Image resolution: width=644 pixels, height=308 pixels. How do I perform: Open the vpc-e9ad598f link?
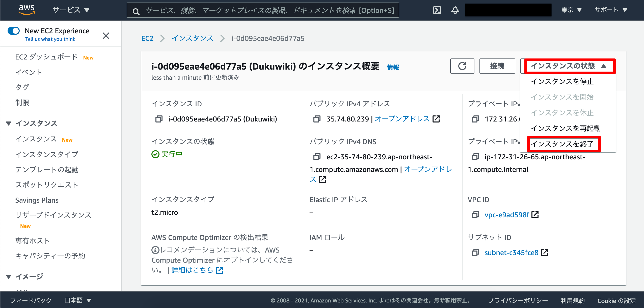pos(507,215)
